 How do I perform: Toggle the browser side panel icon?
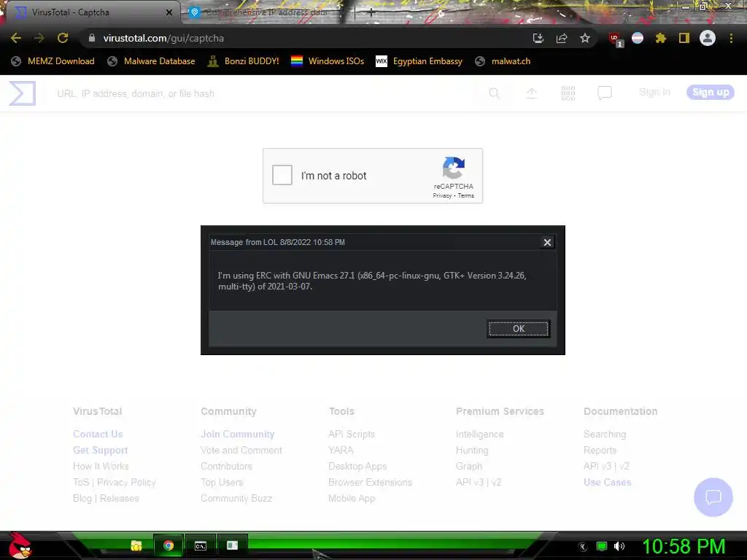click(684, 38)
